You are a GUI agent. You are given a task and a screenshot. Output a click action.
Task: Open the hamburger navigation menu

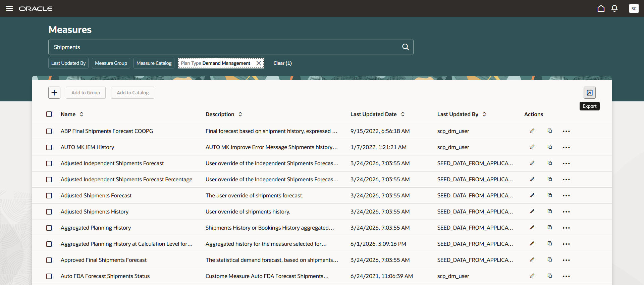[9, 8]
